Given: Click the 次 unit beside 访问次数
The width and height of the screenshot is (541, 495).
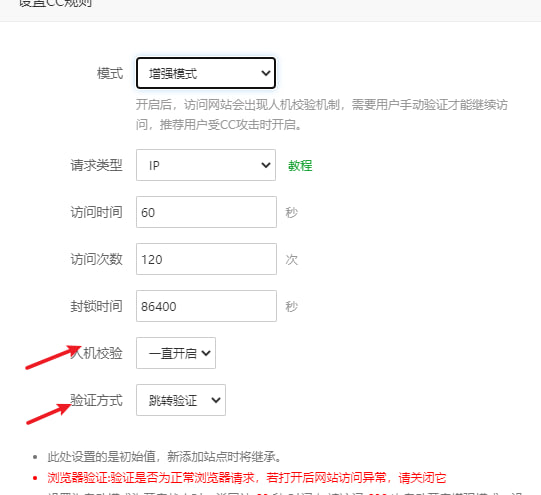Looking at the screenshot, I should 292,259.
